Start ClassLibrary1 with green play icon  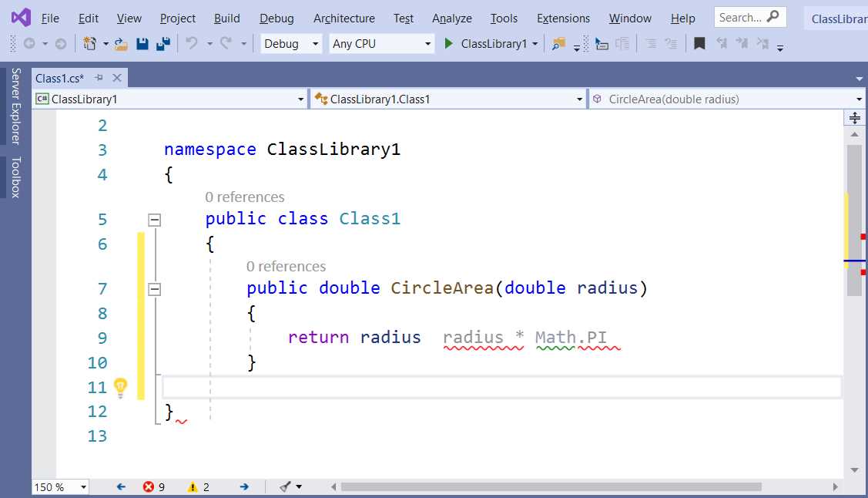click(x=448, y=43)
